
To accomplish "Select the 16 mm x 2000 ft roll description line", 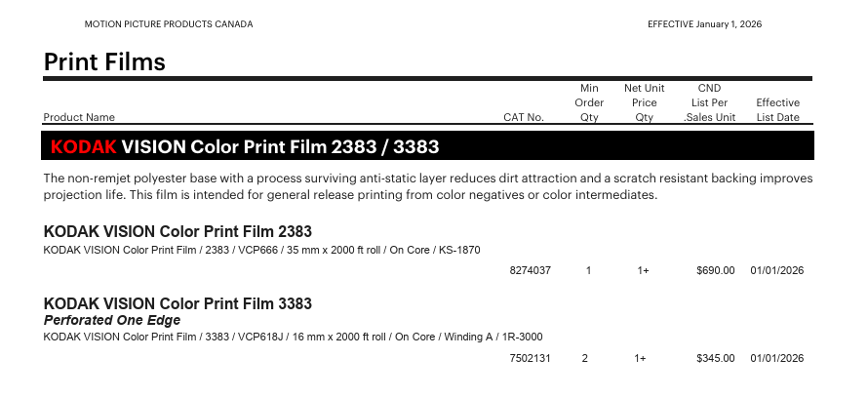I will [293, 338].
